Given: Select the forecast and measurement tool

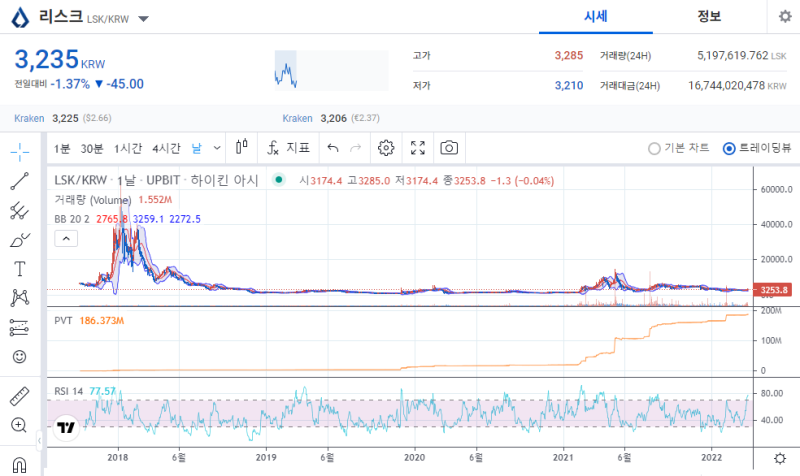Looking at the screenshot, I should tap(19, 328).
